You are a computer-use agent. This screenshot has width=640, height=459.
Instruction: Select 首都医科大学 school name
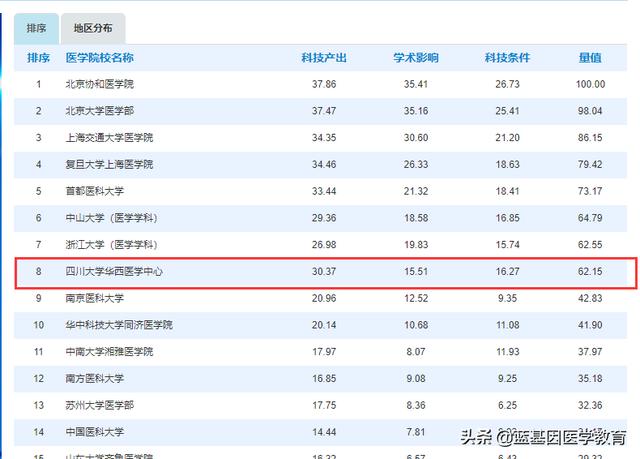click(x=95, y=191)
